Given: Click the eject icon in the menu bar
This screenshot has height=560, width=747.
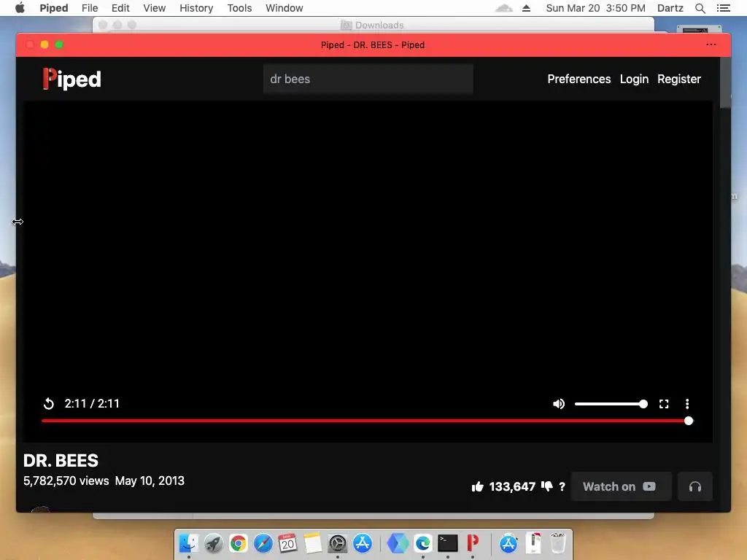Looking at the screenshot, I should click(x=526, y=8).
